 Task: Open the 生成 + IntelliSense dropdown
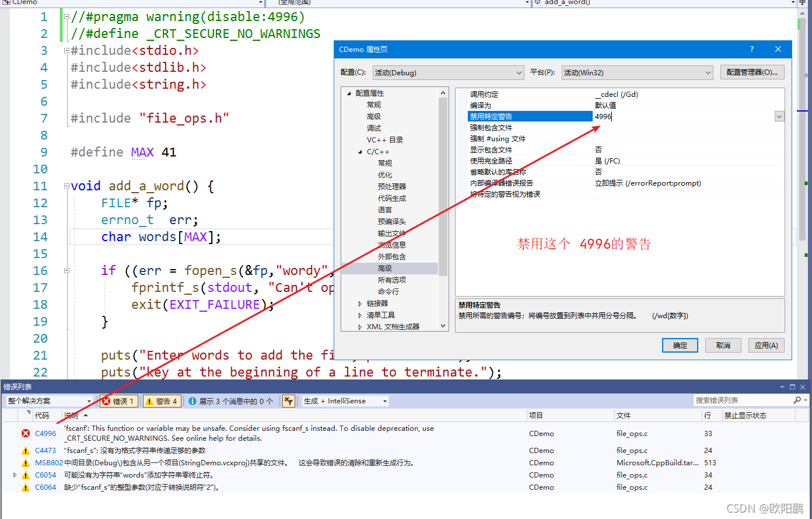[345, 401]
